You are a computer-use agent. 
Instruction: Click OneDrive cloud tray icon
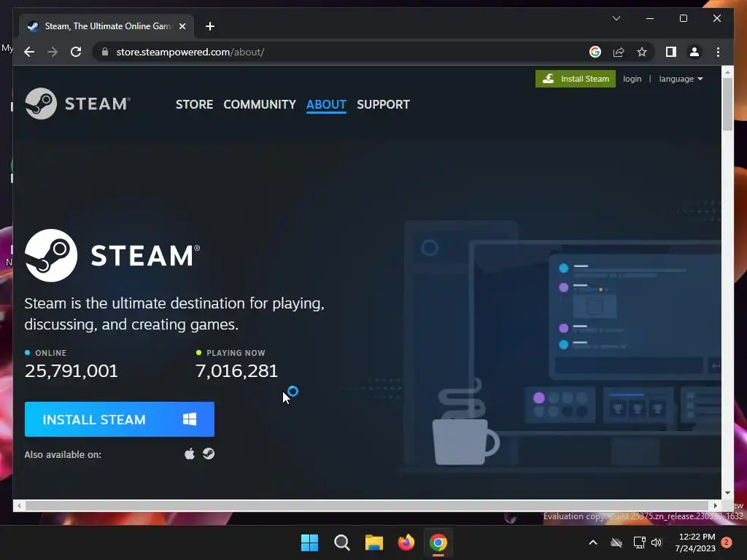pos(616,542)
